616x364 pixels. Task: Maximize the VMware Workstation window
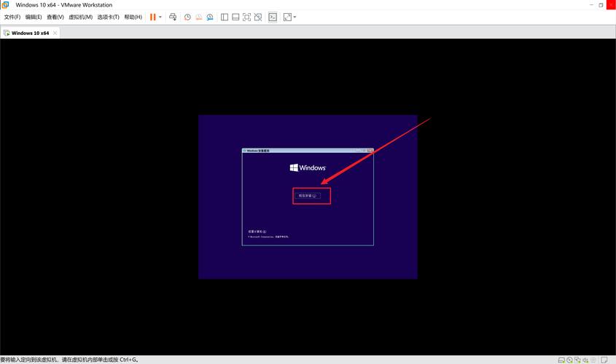pyautogui.click(x=601, y=4)
